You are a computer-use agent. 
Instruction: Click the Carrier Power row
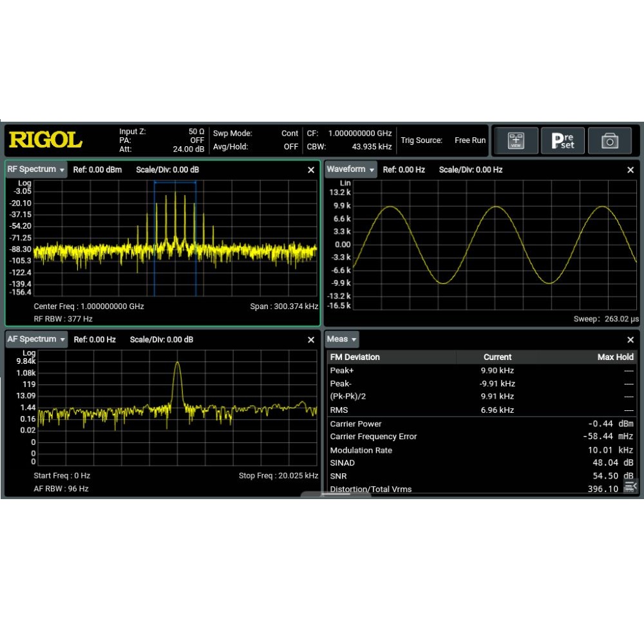[482, 424]
